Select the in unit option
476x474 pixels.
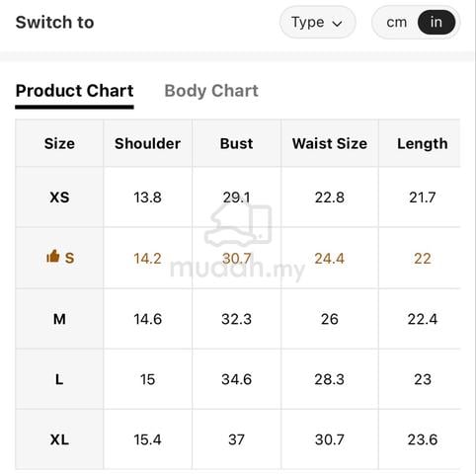436,23
